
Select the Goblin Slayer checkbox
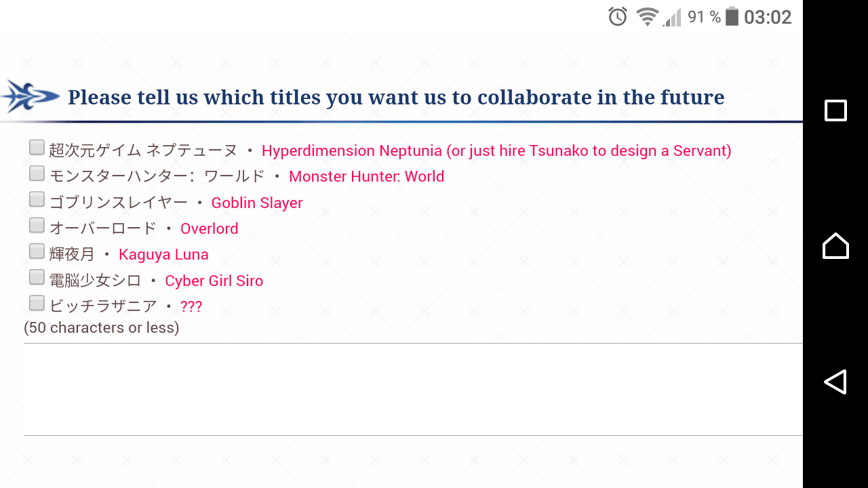37,199
